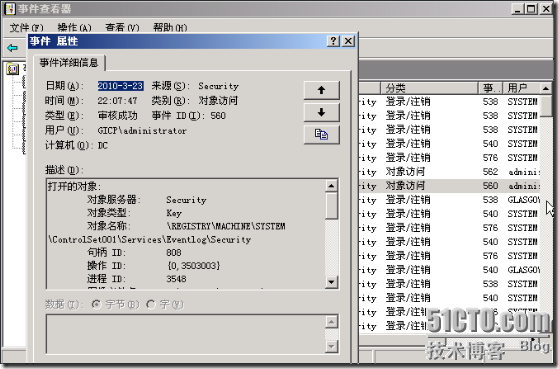Click the event list scrollbar thumb

click(x=545, y=106)
